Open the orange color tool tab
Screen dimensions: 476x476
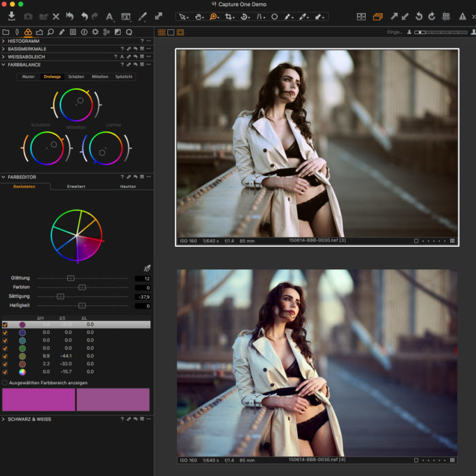click(x=28, y=32)
